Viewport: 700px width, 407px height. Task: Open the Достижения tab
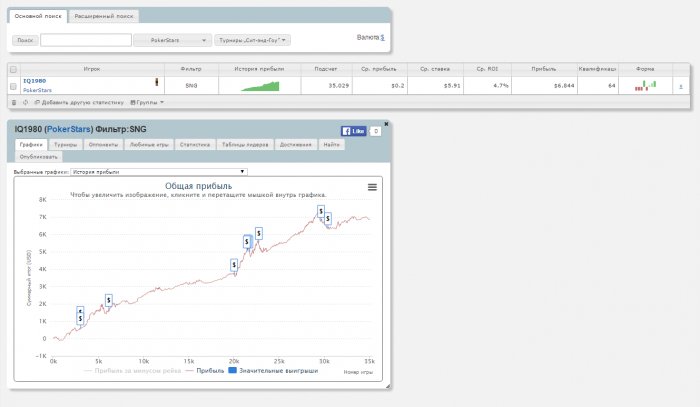[x=296, y=145]
